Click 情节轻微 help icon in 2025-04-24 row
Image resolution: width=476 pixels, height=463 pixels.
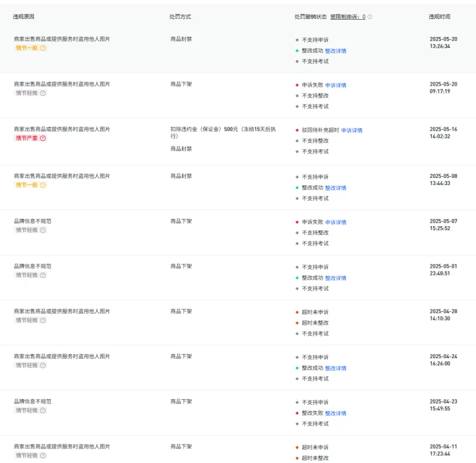(x=43, y=365)
